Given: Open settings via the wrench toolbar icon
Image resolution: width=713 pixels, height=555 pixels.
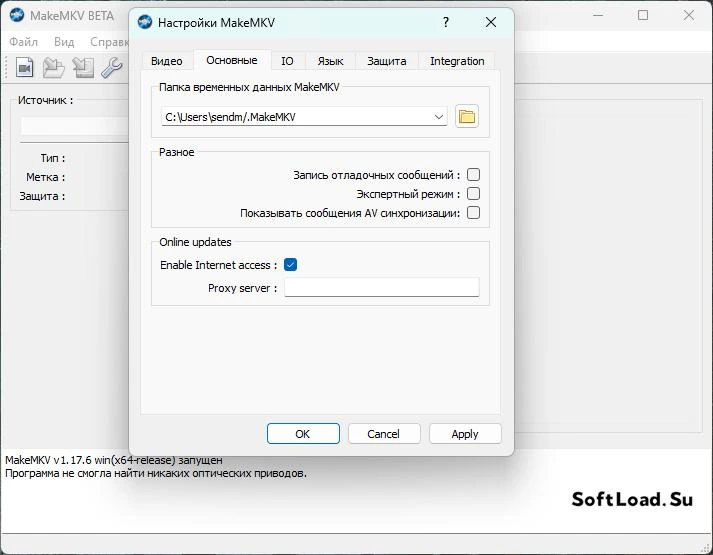Looking at the screenshot, I should tap(112, 68).
